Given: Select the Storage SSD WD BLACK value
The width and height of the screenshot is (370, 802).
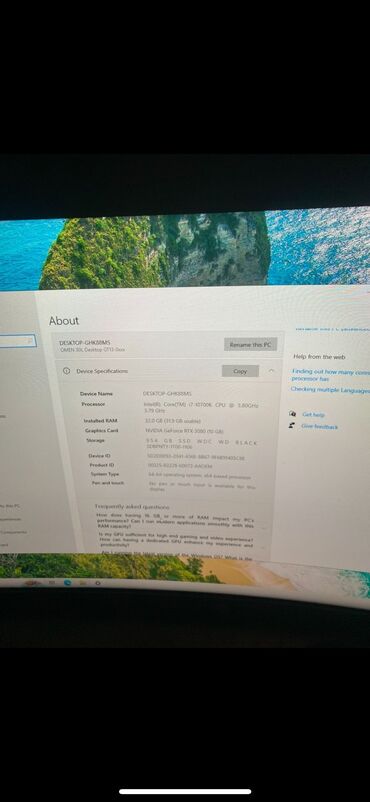Looking at the screenshot, I should (202, 444).
